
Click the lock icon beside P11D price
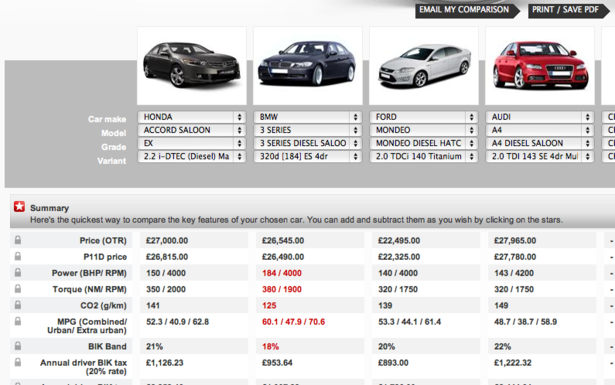(18, 256)
